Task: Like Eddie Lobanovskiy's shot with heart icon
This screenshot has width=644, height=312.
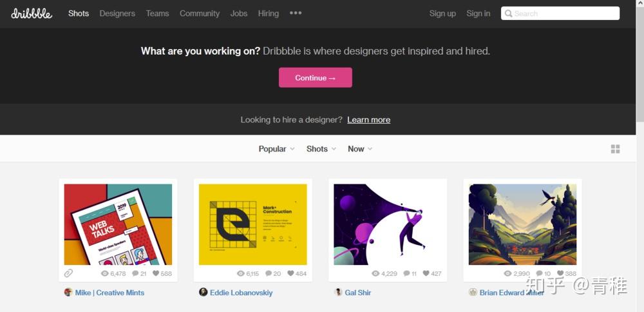Action: click(x=290, y=273)
